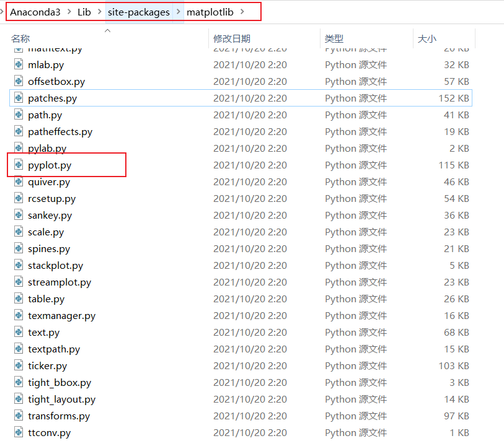The image size is (504, 441).
Task: Select the file name texmanager.py
Action: tap(62, 316)
